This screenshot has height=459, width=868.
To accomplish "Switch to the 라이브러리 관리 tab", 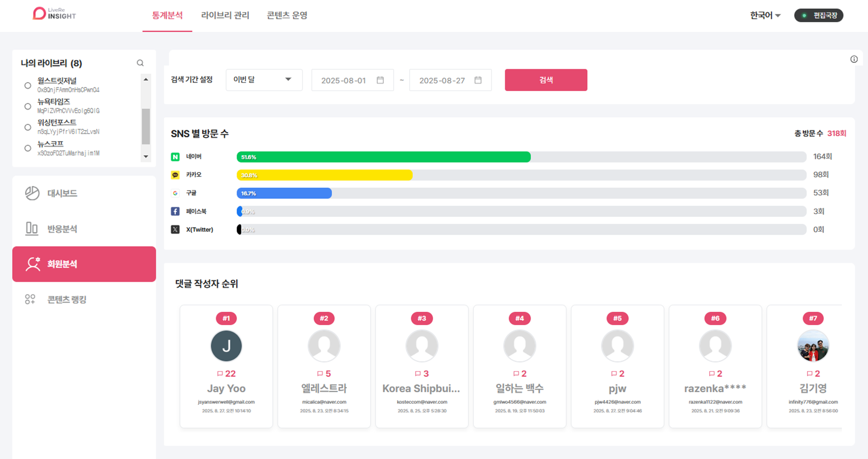I will [x=225, y=15].
